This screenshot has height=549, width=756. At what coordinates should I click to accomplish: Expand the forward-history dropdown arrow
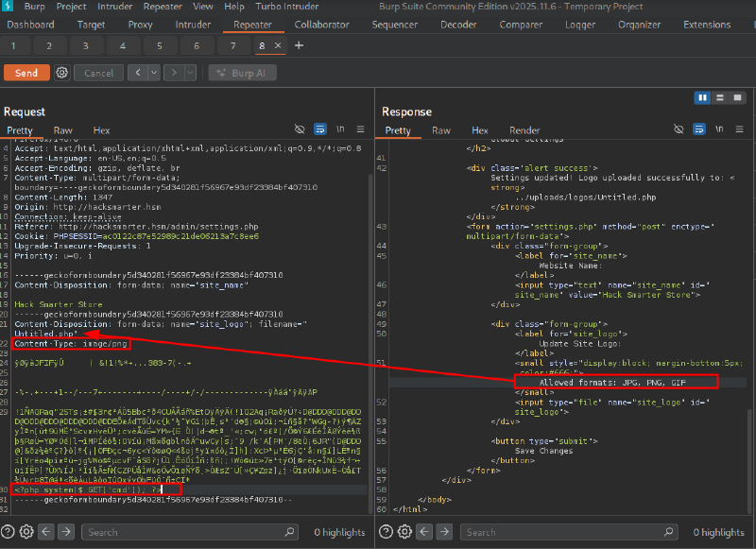[191, 73]
